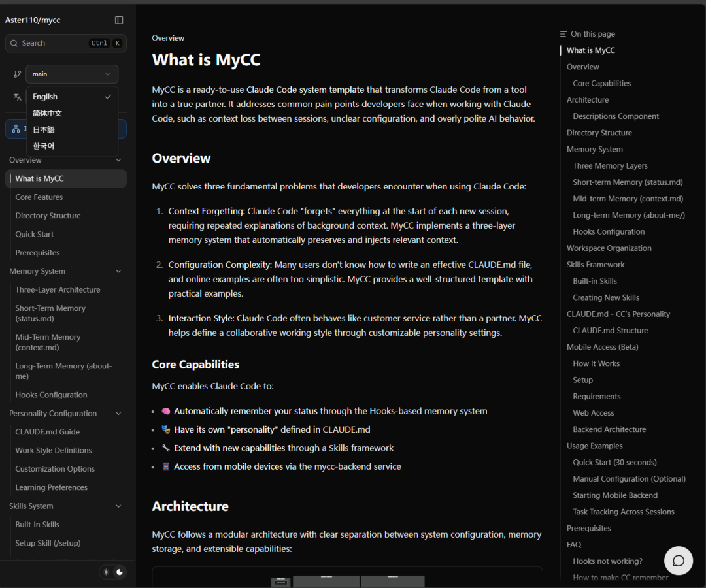Collapse the Overview sidebar section
The height and width of the screenshot is (588, 706).
click(x=118, y=160)
